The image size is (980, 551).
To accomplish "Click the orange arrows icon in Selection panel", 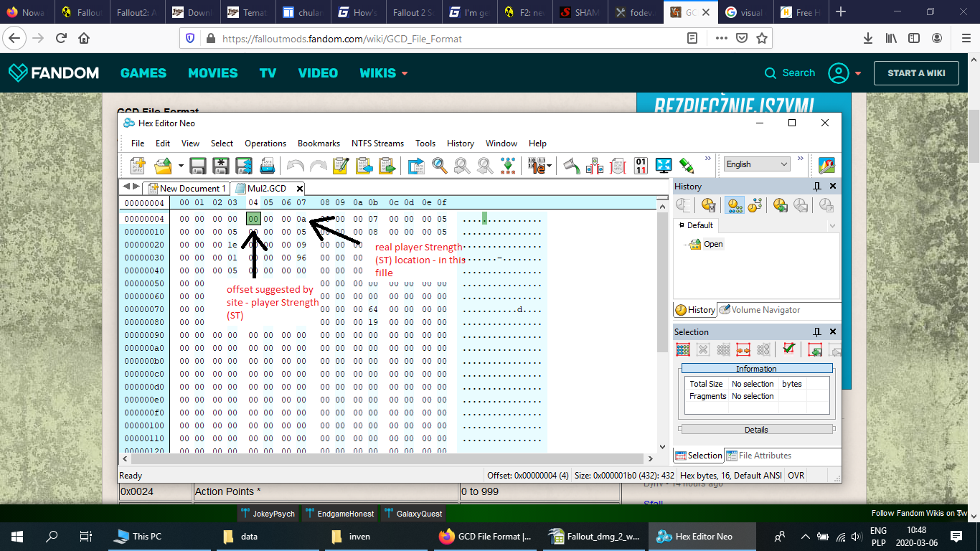I will pos(743,349).
